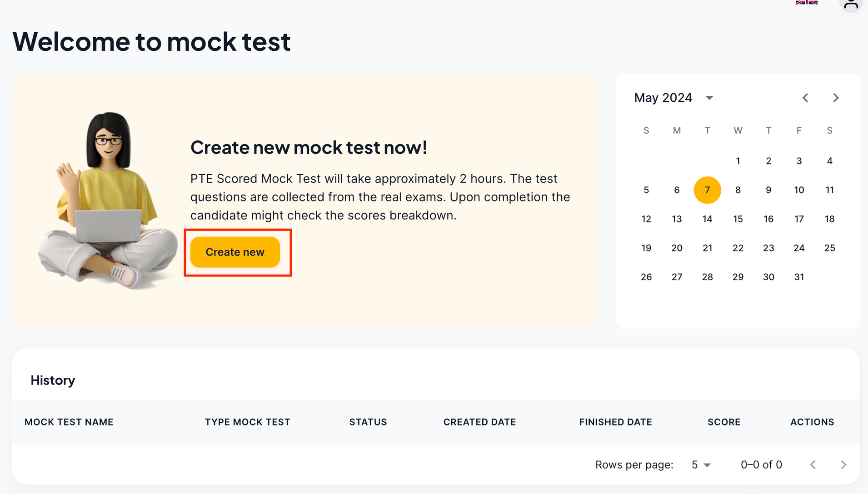Click the SCORE column header
This screenshot has width=868, height=494.
[723, 422]
